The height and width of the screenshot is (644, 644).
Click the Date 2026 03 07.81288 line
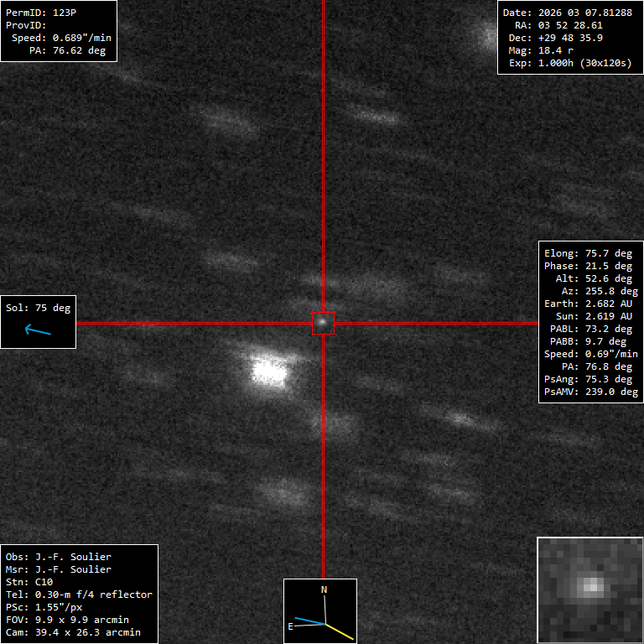[x=567, y=13]
